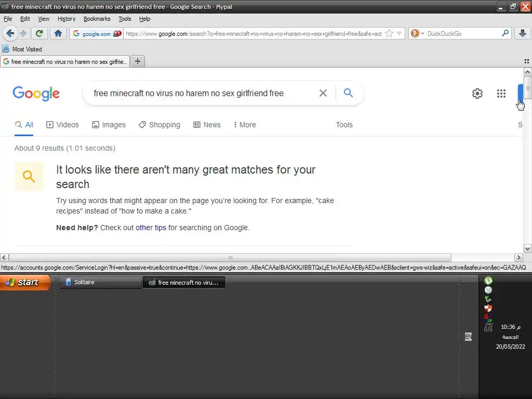Open the Help menu
Image resolution: width=532 pixels, height=399 pixels.
pyautogui.click(x=145, y=19)
